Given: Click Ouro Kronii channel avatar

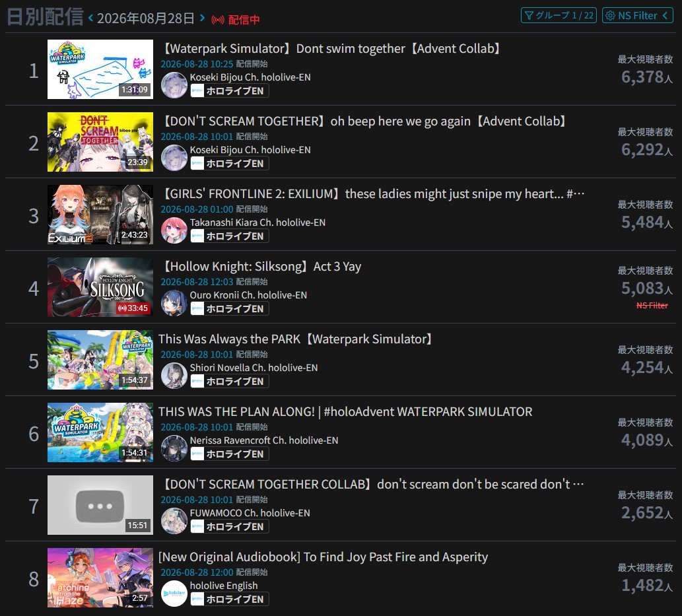Looking at the screenshot, I should (x=174, y=303).
